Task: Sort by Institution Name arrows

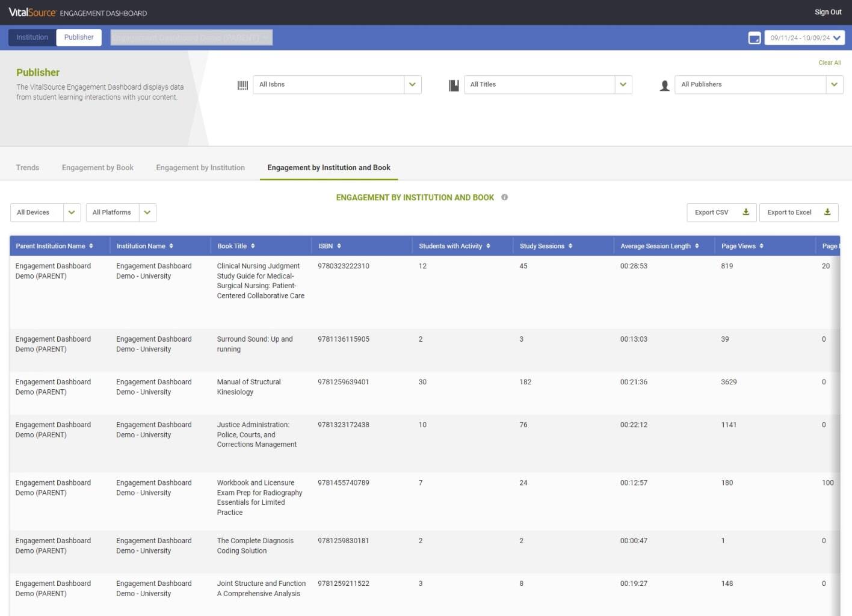Action: (171, 246)
